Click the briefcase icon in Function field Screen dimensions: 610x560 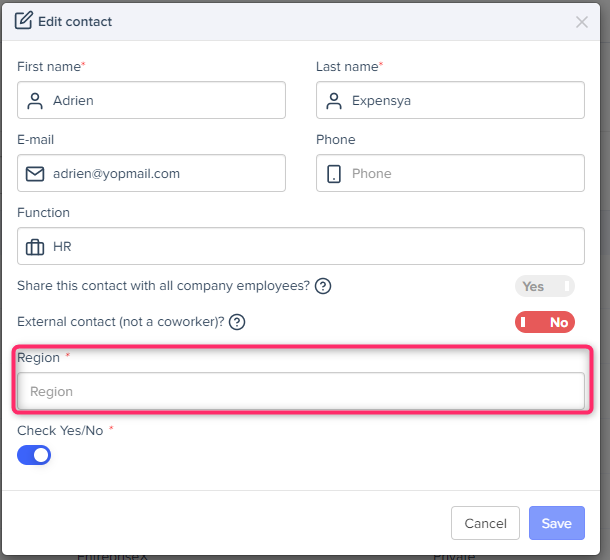pyautogui.click(x=35, y=246)
